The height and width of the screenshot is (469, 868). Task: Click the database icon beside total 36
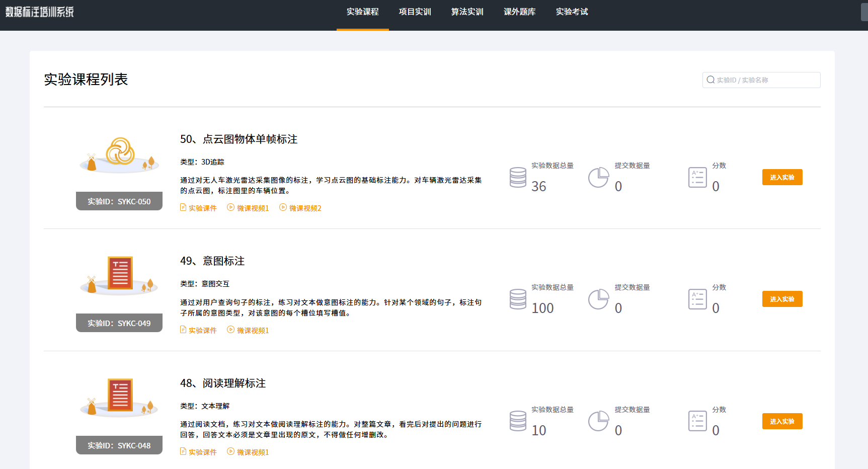tap(518, 177)
